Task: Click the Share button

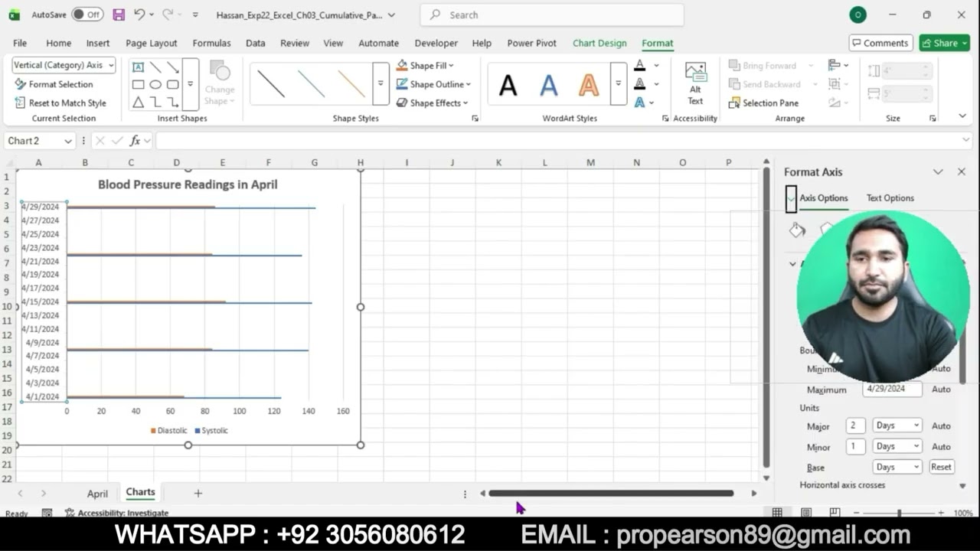Action: [x=944, y=43]
